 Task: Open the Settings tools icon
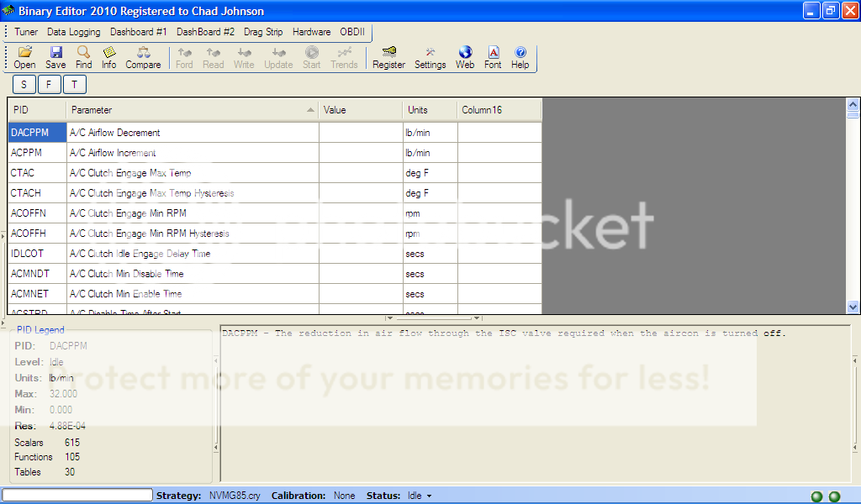pyautogui.click(x=430, y=58)
